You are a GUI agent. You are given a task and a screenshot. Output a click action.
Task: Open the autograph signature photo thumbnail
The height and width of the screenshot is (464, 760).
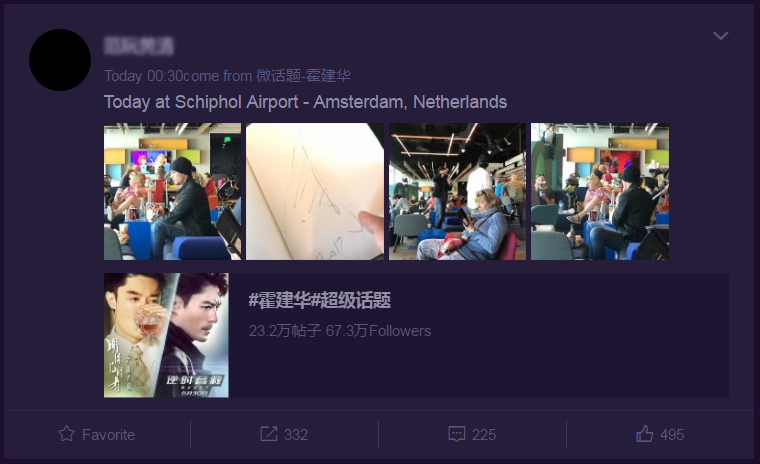pyautogui.click(x=315, y=192)
